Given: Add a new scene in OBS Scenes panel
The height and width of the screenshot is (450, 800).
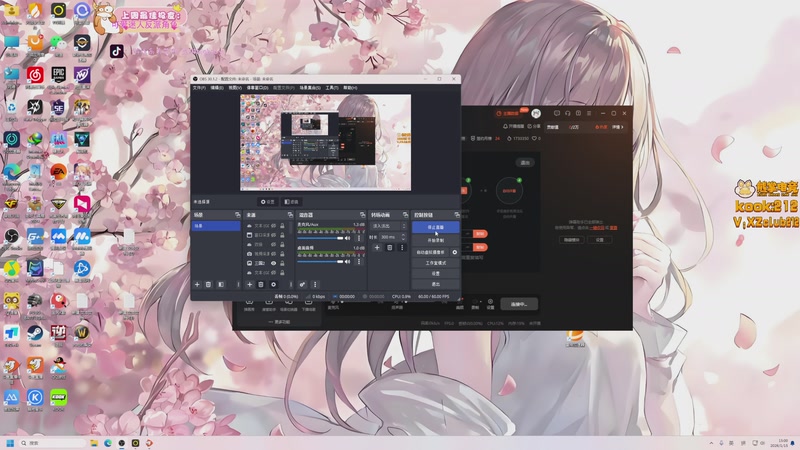Looking at the screenshot, I should tap(197, 284).
